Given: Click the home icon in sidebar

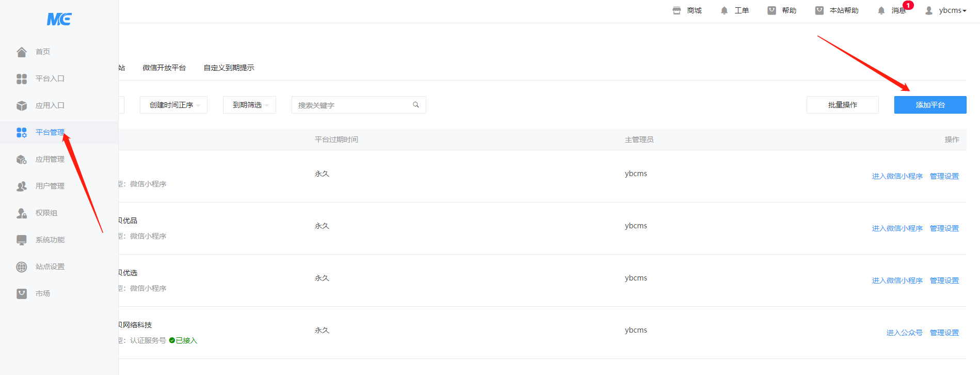Looking at the screenshot, I should (x=22, y=52).
